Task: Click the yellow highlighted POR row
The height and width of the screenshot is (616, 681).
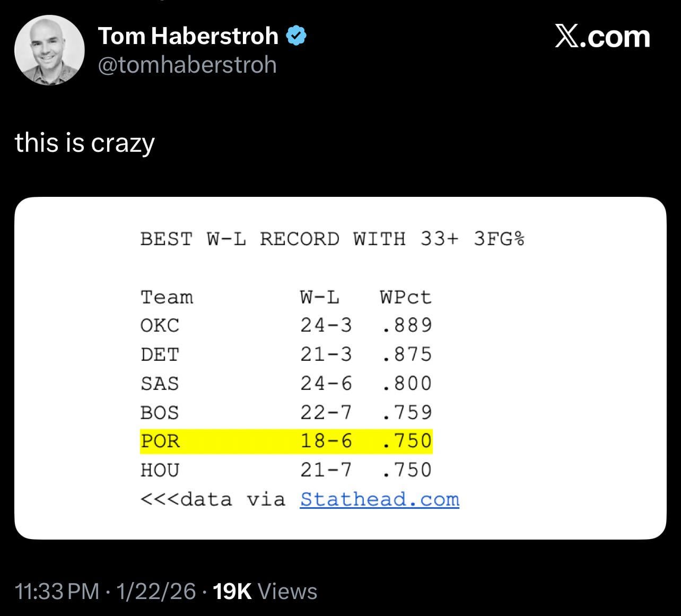Action: click(286, 441)
